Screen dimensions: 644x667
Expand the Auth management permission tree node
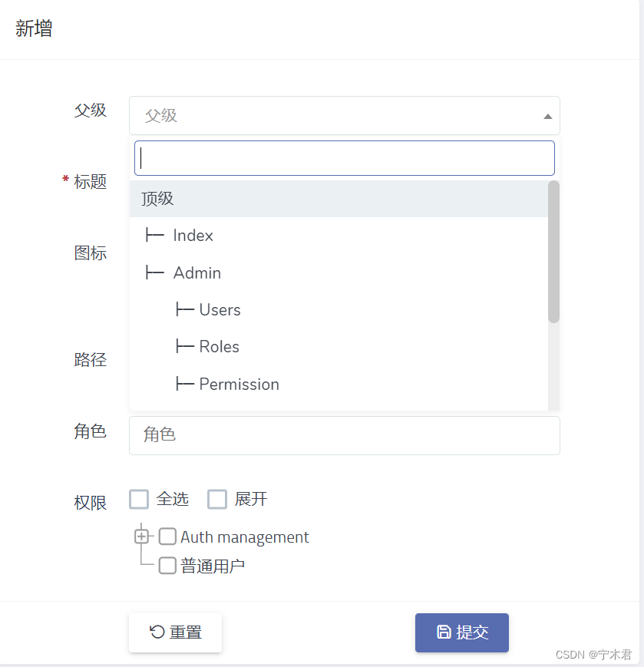[140, 537]
